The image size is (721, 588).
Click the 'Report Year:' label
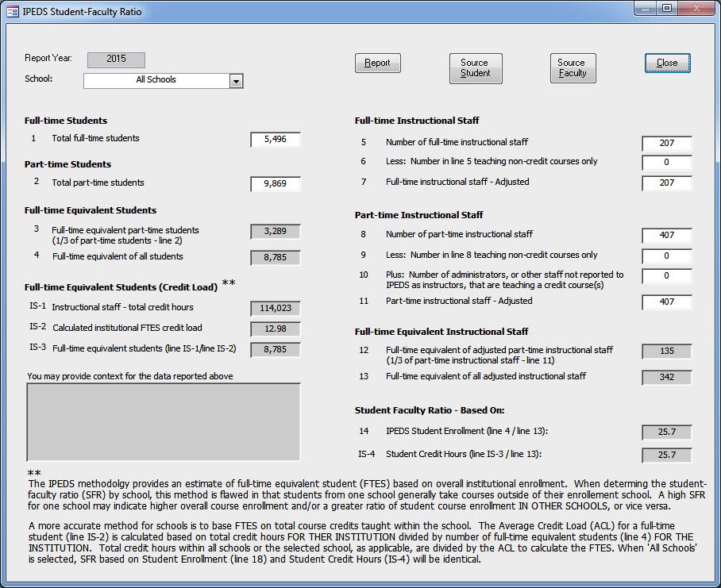(48, 59)
